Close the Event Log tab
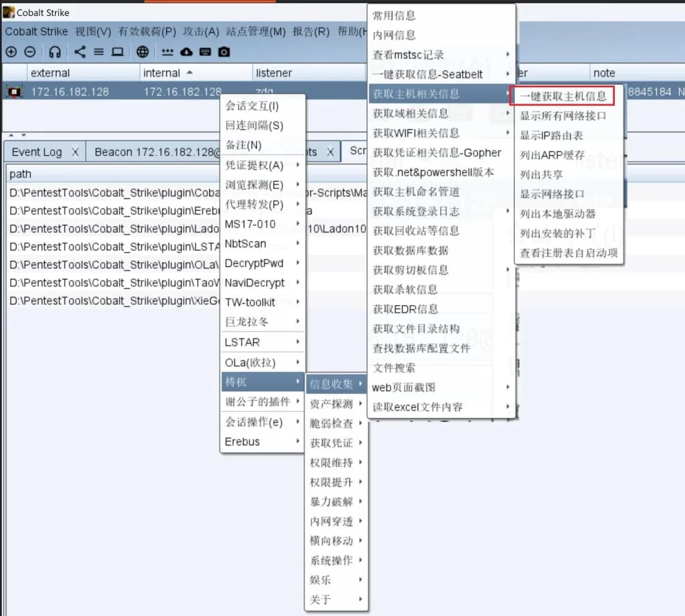The width and height of the screenshot is (685, 616). [x=75, y=152]
